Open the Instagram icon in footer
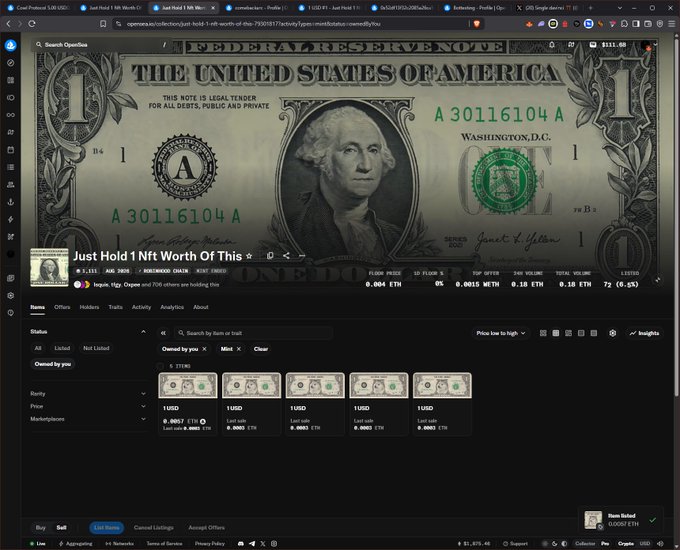This screenshot has width=680, height=550. click(274, 543)
